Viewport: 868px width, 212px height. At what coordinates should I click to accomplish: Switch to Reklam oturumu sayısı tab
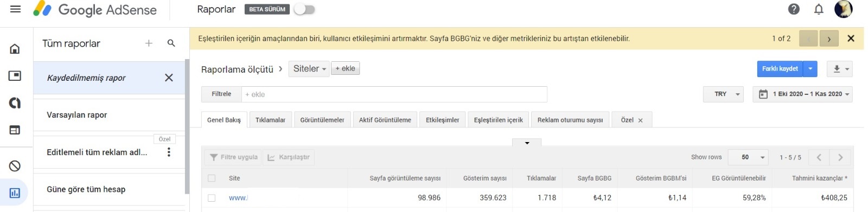click(570, 120)
